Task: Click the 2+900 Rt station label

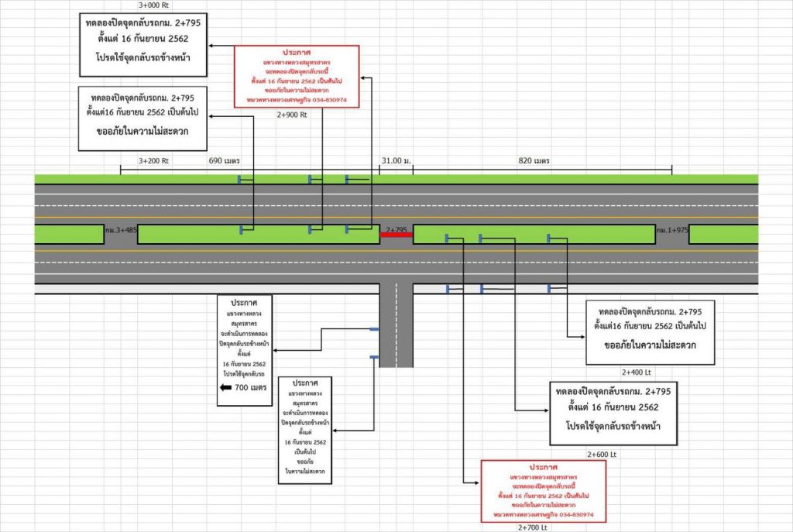Action: (293, 114)
